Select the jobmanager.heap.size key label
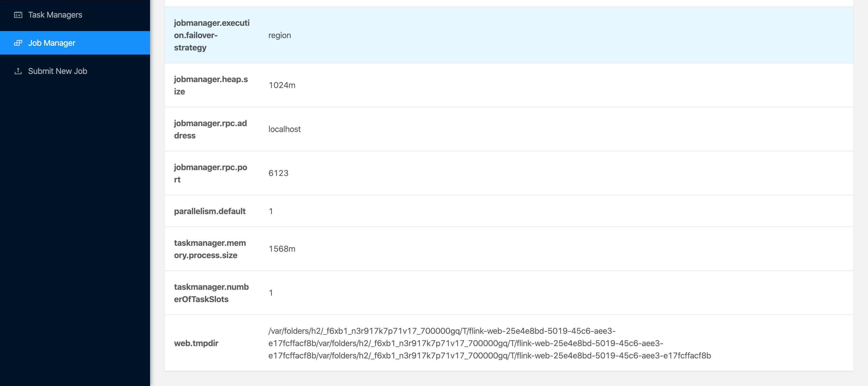The width and height of the screenshot is (868, 386). click(x=211, y=85)
